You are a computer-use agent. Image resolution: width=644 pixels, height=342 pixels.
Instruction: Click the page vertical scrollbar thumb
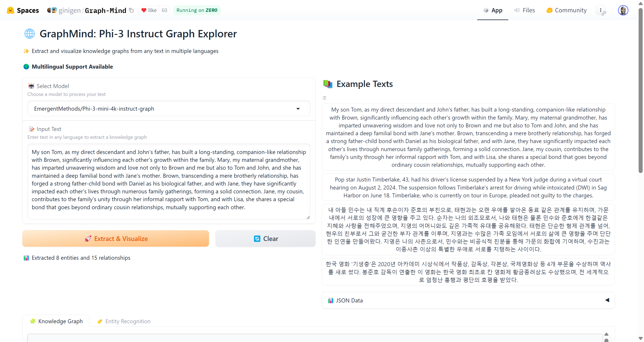click(x=640, y=90)
